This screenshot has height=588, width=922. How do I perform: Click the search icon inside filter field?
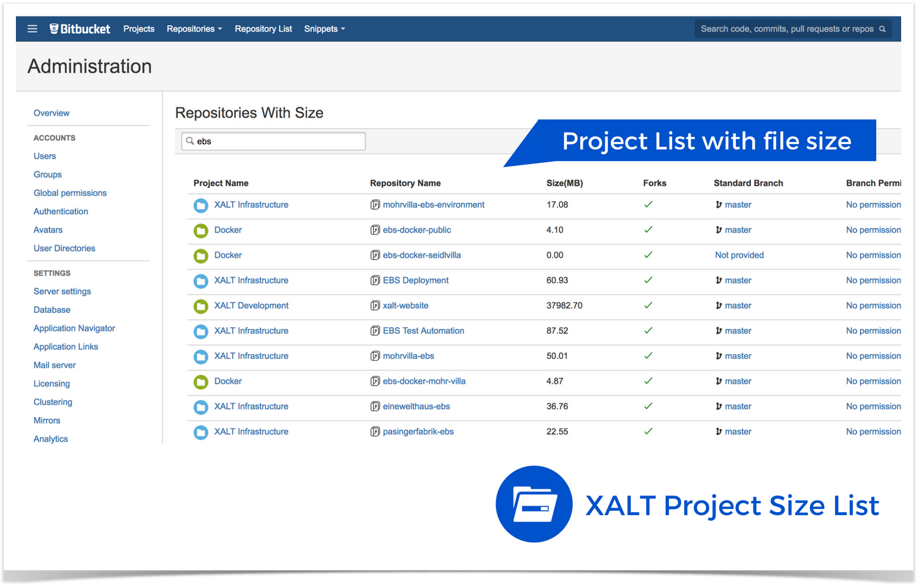[190, 141]
